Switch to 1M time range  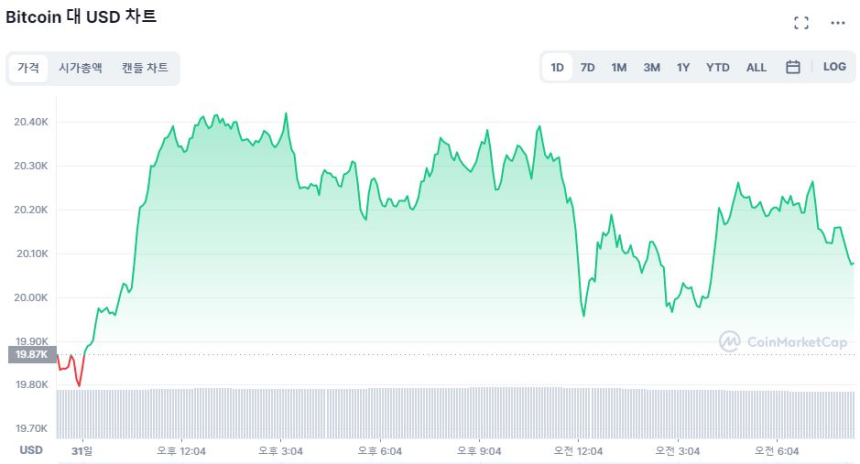click(619, 67)
